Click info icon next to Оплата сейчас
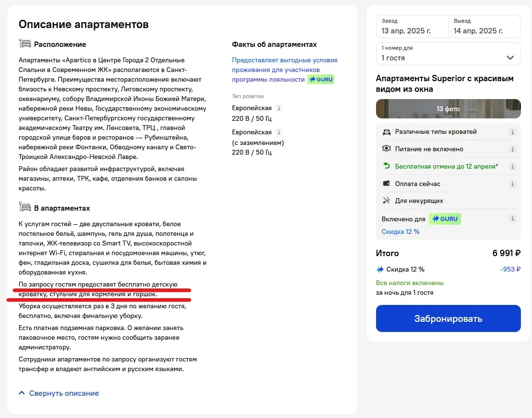This screenshot has height=418, width=532. pos(512,184)
